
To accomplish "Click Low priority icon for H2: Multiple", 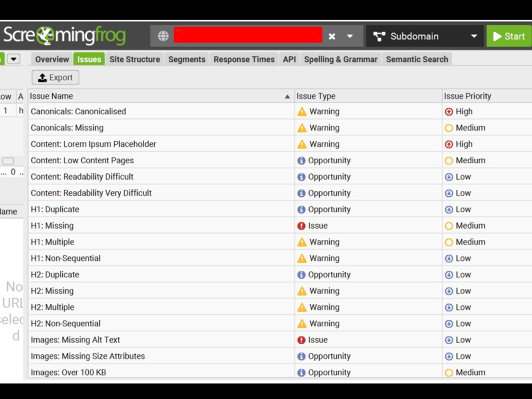I will pyautogui.click(x=449, y=307).
